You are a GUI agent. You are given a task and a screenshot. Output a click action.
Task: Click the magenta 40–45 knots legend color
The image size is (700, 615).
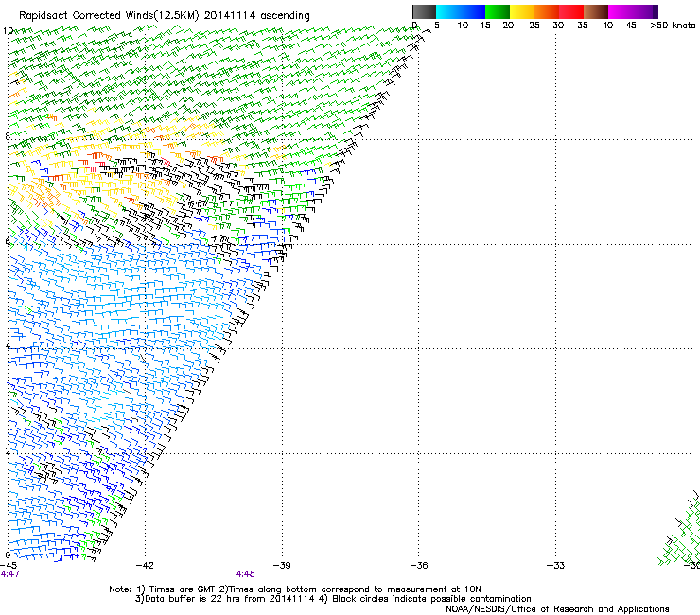621,11
